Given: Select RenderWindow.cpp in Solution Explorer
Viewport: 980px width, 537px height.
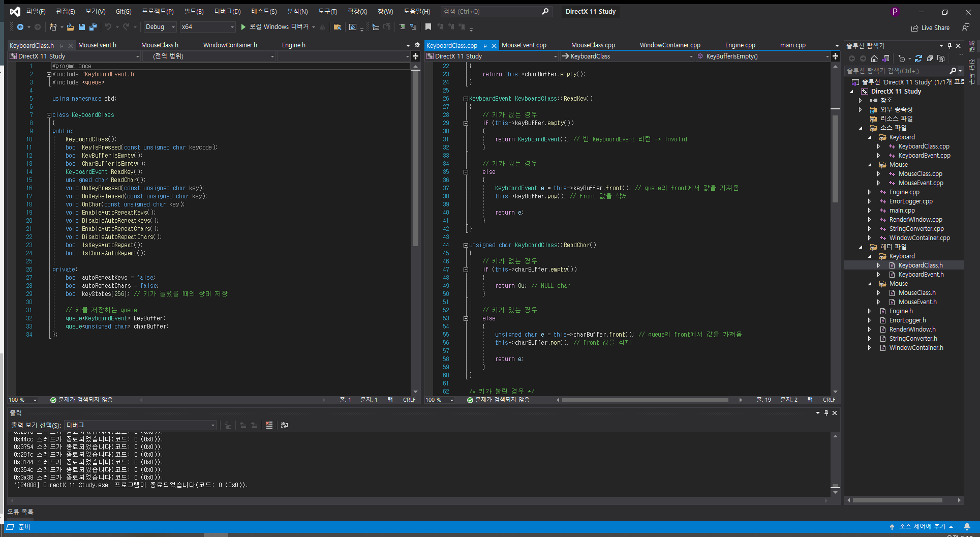Looking at the screenshot, I should click(915, 220).
